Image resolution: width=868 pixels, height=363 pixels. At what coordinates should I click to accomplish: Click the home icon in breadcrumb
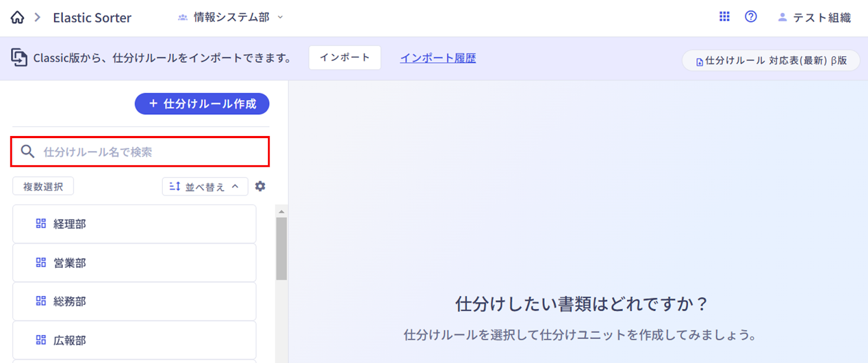click(17, 17)
